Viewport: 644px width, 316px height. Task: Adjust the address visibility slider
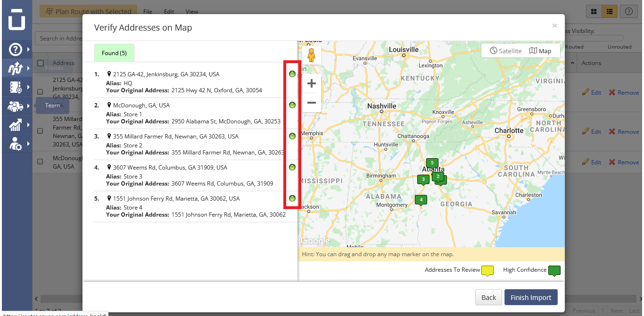pyautogui.click(x=594, y=38)
